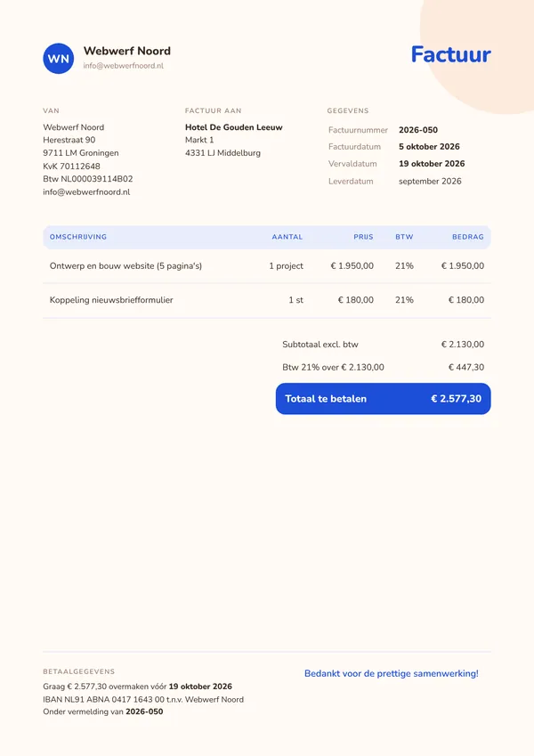Click the email in the Van block
The image size is (534, 756).
[86, 191]
